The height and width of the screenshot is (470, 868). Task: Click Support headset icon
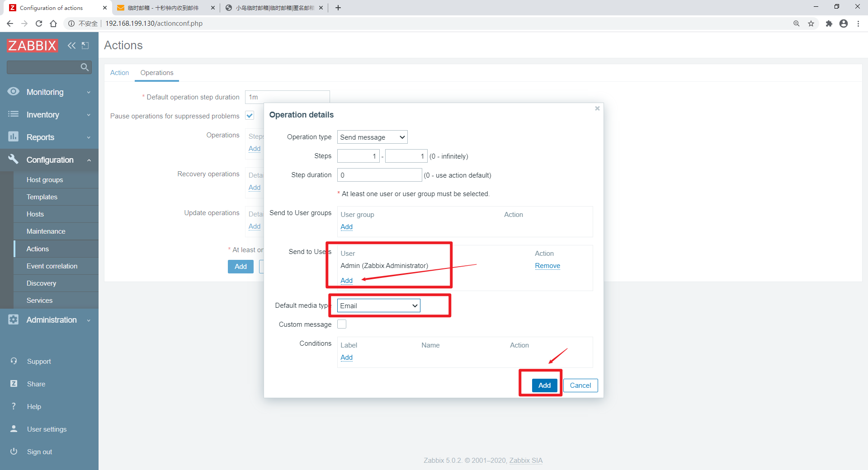[14, 361]
